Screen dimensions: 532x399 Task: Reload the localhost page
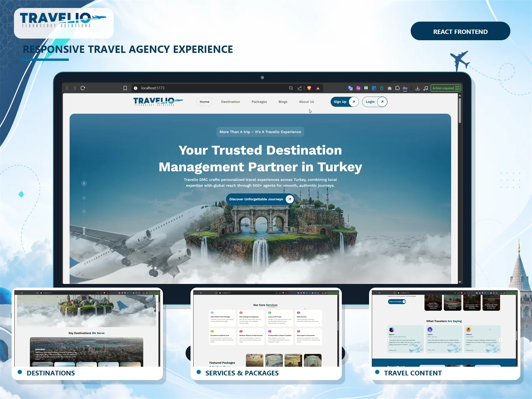click(83, 88)
